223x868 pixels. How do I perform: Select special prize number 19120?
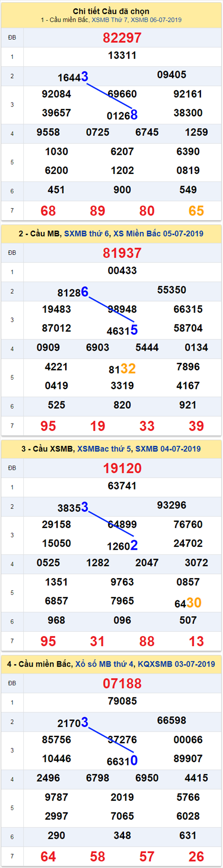[x=122, y=468]
